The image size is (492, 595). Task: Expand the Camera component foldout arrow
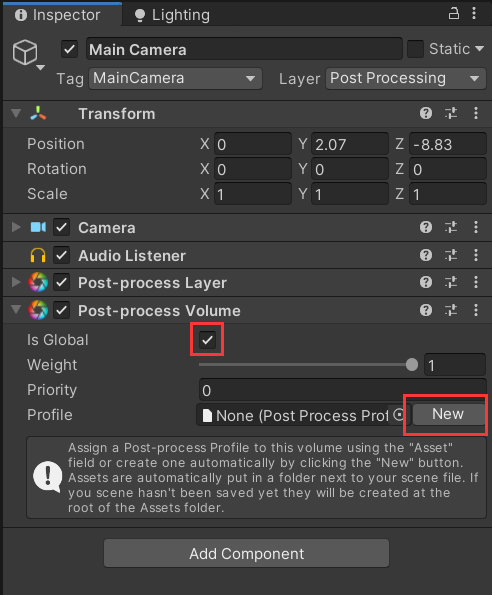[x=16, y=227]
